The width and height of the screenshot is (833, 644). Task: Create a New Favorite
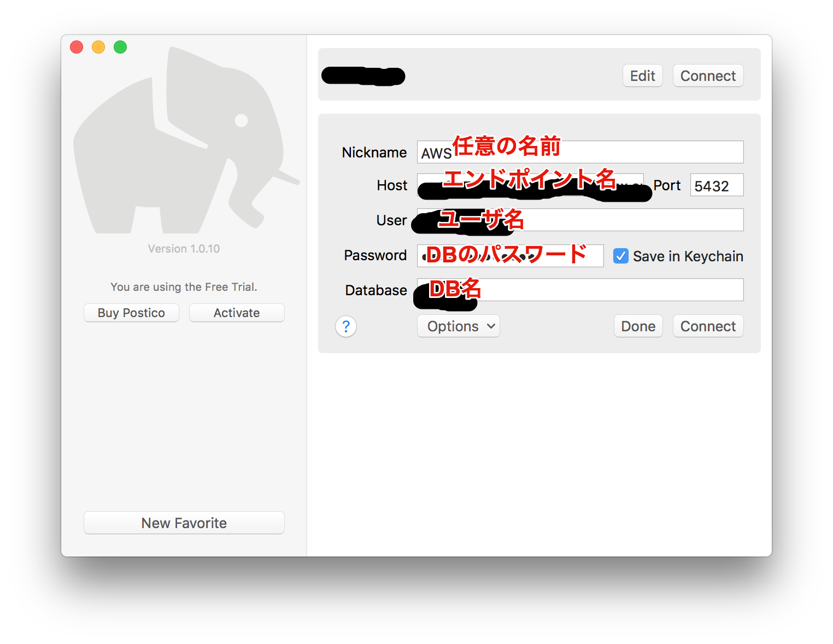(184, 523)
